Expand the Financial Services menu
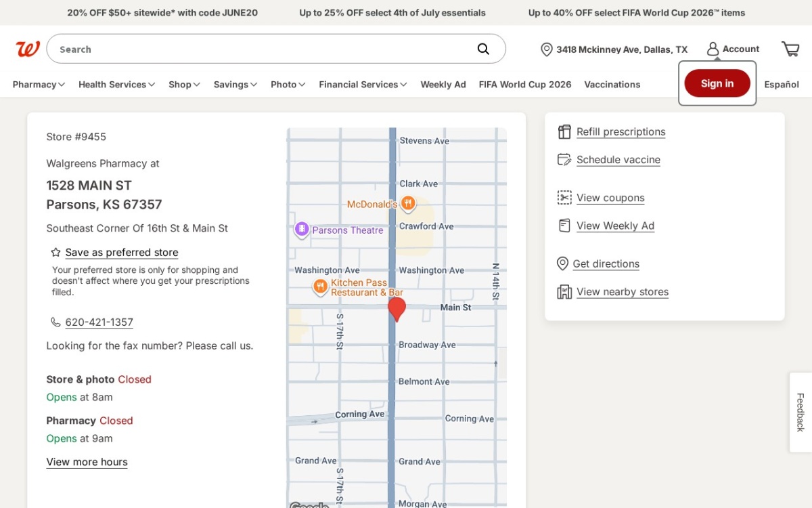 pos(363,85)
